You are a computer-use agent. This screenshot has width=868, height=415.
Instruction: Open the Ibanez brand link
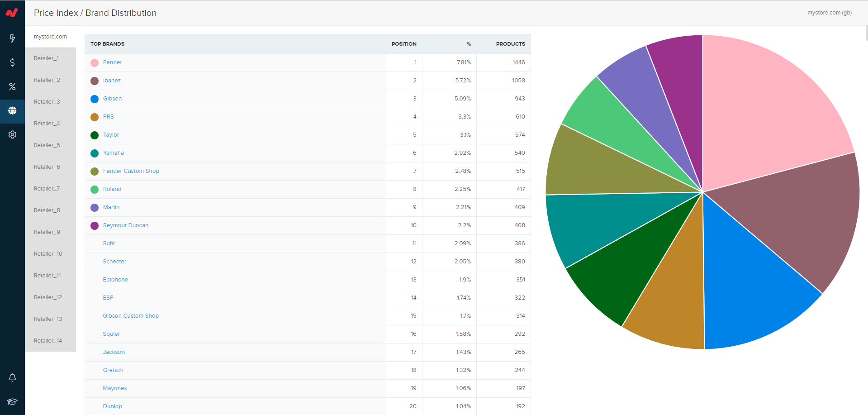[112, 81]
